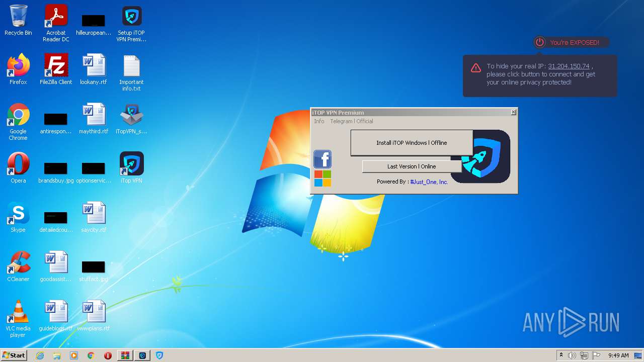The image size is (644, 362).
Task: Select wwwplans.rtf document
Action: tap(94, 316)
